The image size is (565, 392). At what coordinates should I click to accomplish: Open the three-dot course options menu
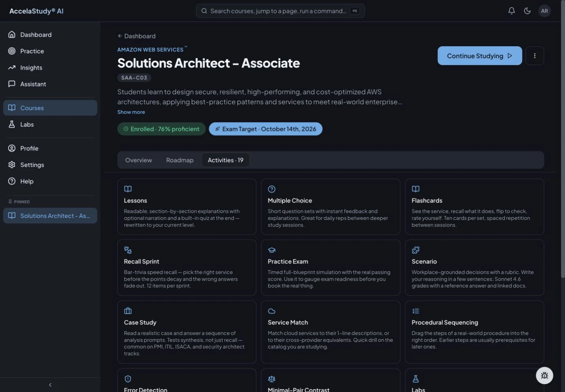click(x=535, y=56)
